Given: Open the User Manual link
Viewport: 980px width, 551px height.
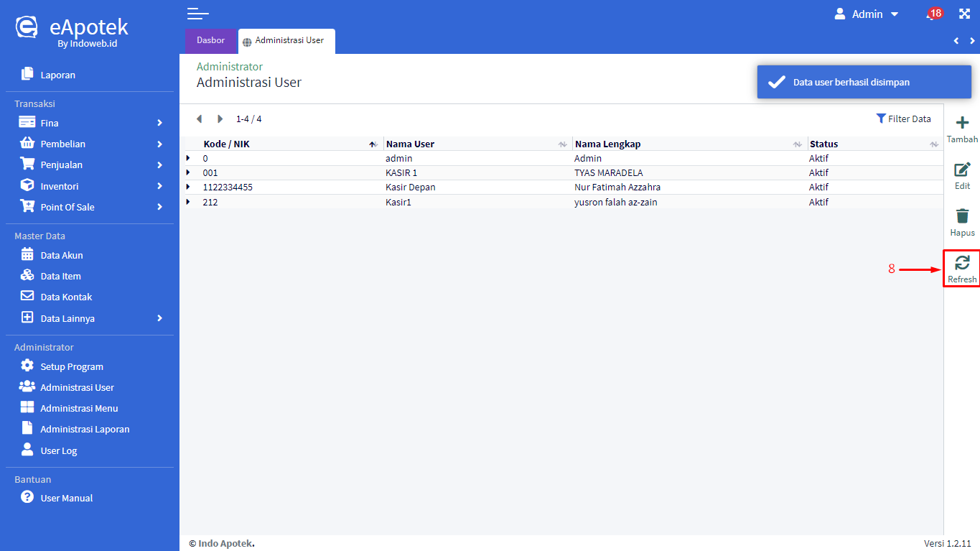Looking at the screenshot, I should click(x=66, y=498).
